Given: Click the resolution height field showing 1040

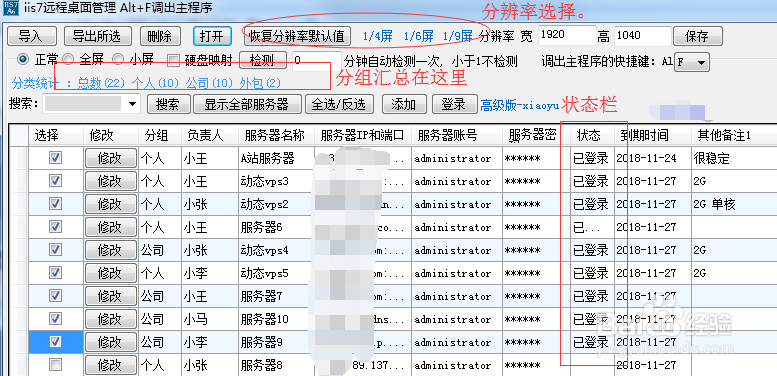Looking at the screenshot, I should tap(642, 36).
